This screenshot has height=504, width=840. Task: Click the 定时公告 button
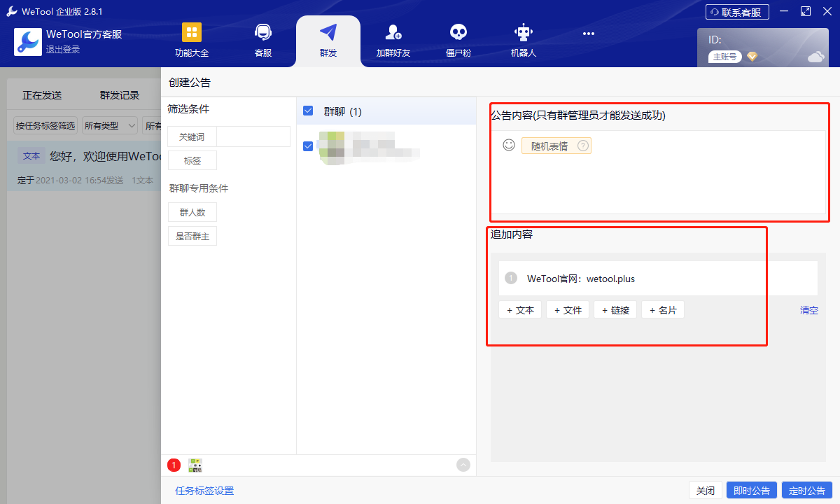pyautogui.click(x=807, y=491)
